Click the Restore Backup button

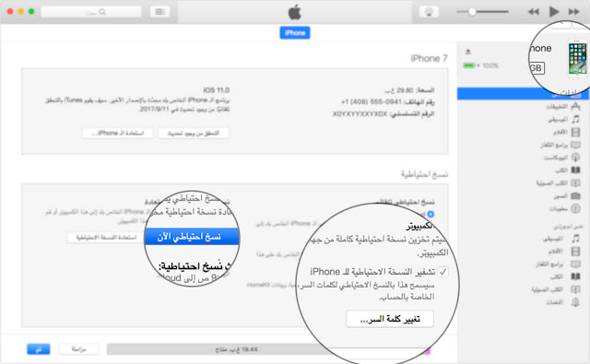pos(106,237)
